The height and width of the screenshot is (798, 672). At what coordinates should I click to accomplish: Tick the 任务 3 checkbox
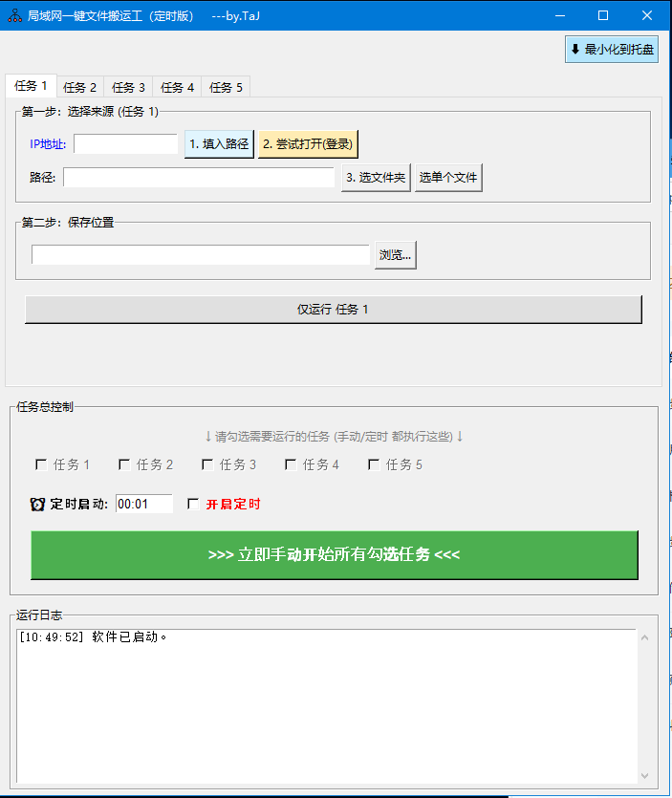tap(207, 465)
